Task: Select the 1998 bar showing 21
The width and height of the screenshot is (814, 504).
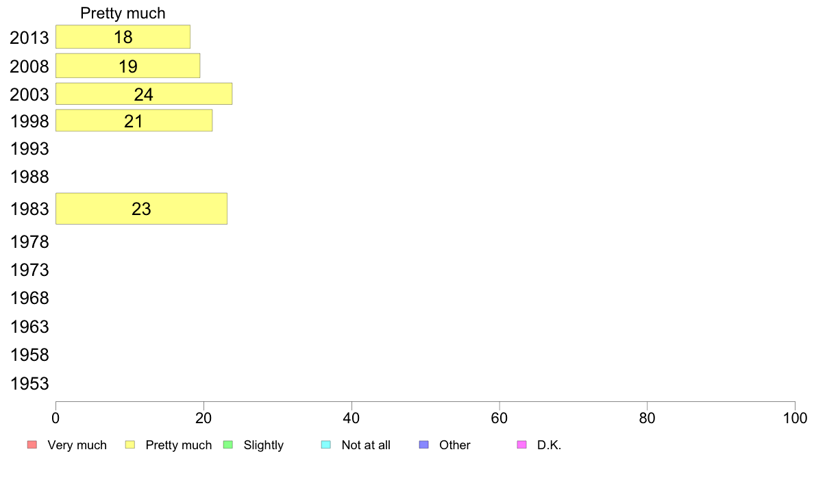Action: (x=134, y=121)
